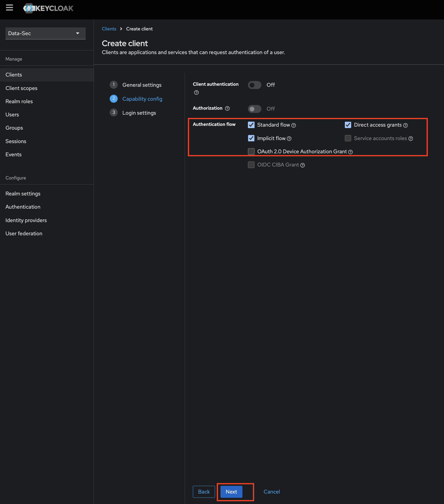Click the Next button
The height and width of the screenshot is (504, 444).
(x=231, y=492)
